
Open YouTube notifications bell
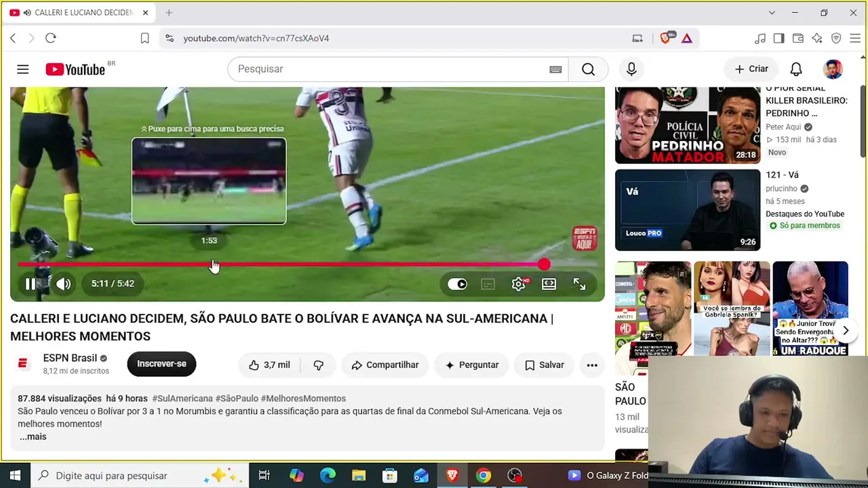pos(796,69)
